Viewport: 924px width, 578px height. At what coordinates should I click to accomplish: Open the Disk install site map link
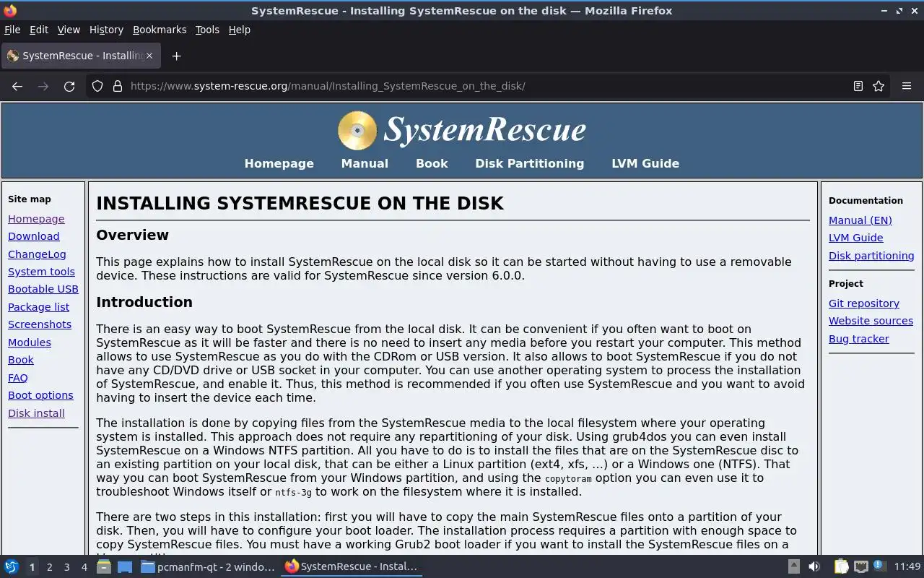click(x=36, y=413)
